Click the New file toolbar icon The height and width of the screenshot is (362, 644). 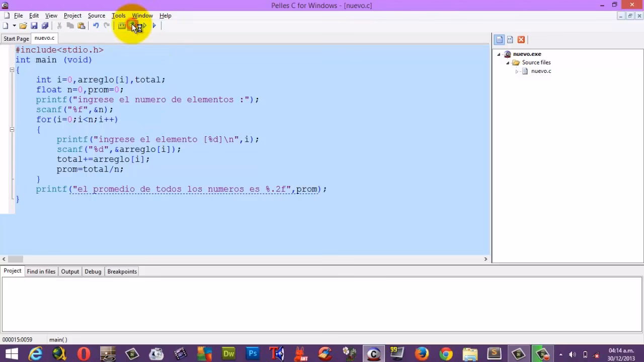coord(6,26)
